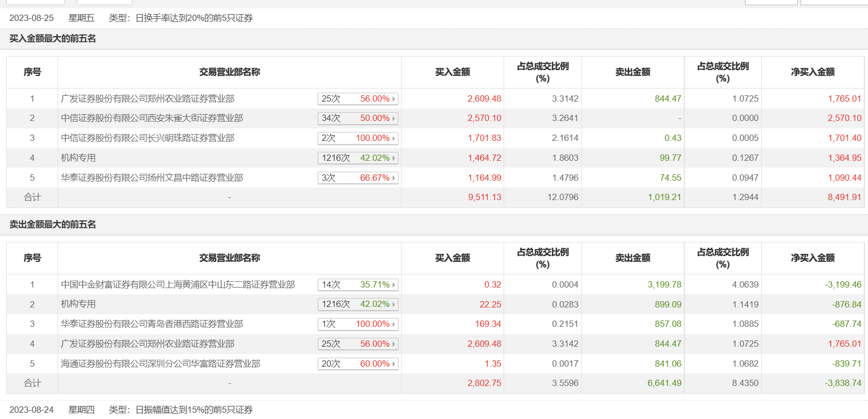
Task: Click the 卖出金额最大的前五名 section header
Action: tap(53, 225)
